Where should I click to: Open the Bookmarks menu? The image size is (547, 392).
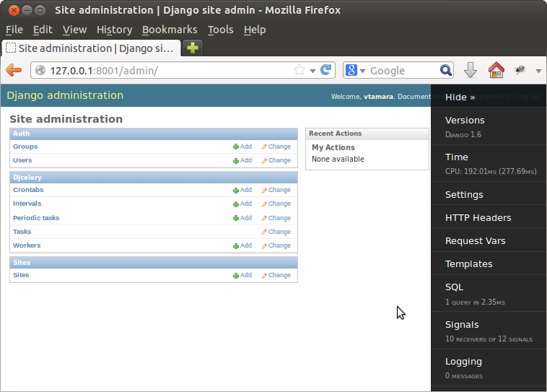[169, 30]
